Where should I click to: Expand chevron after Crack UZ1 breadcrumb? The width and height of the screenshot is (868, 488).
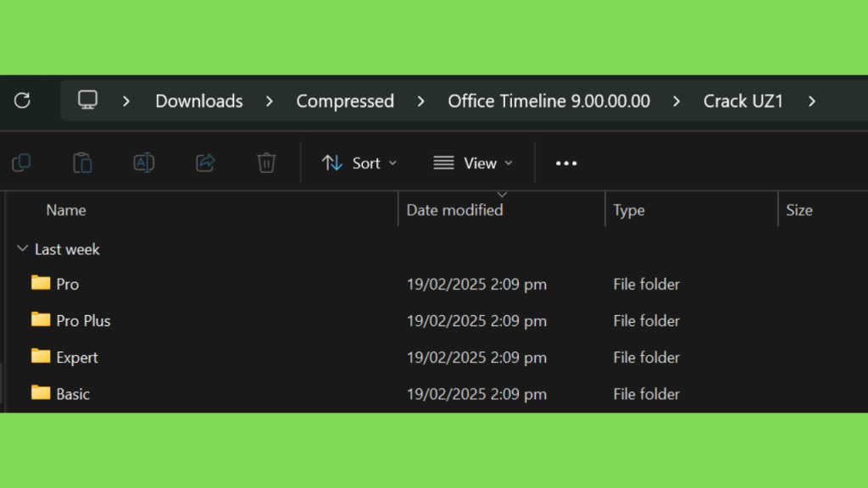tap(812, 102)
